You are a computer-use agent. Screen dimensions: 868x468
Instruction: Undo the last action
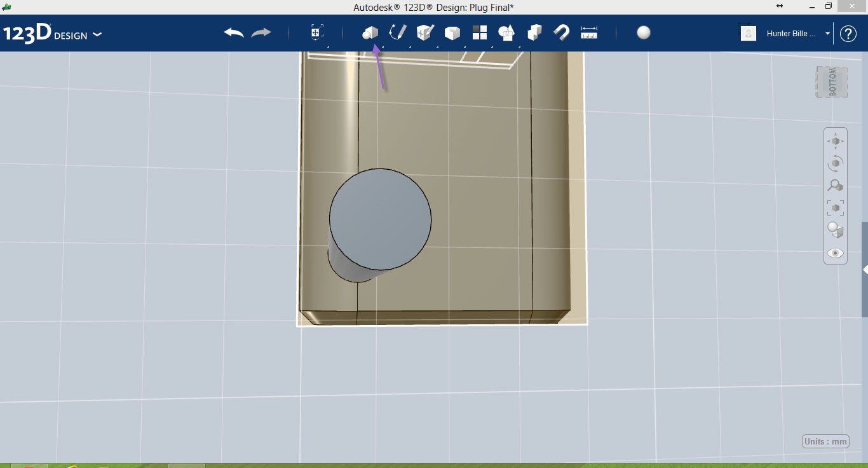pyautogui.click(x=234, y=32)
